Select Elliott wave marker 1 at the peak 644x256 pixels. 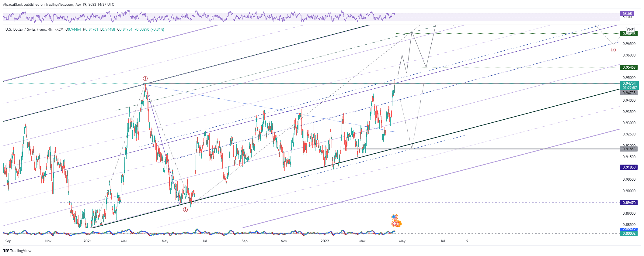(145, 78)
